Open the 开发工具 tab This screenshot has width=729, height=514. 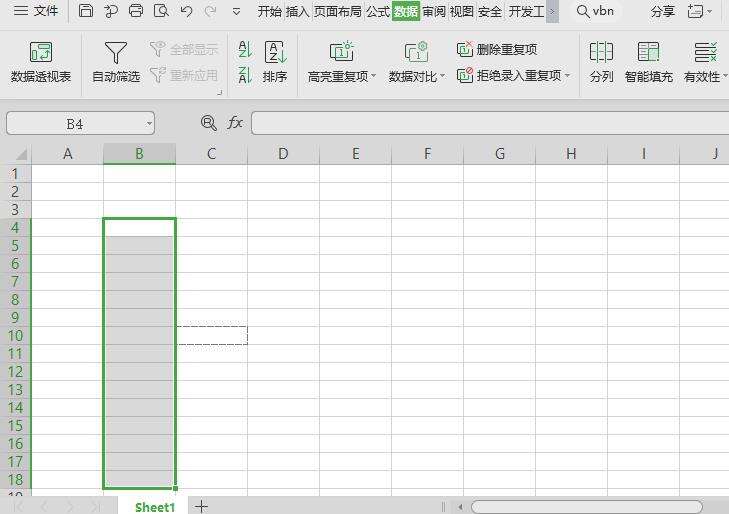[x=526, y=11]
